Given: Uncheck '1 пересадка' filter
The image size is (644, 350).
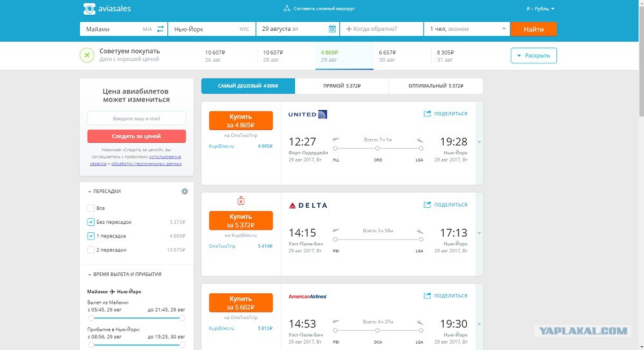Looking at the screenshot, I should [x=91, y=236].
